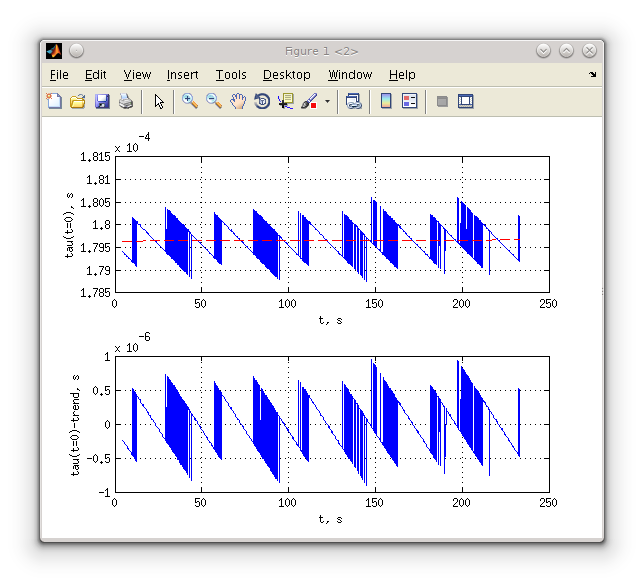Open the Insert menu

pyautogui.click(x=182, y=75)
